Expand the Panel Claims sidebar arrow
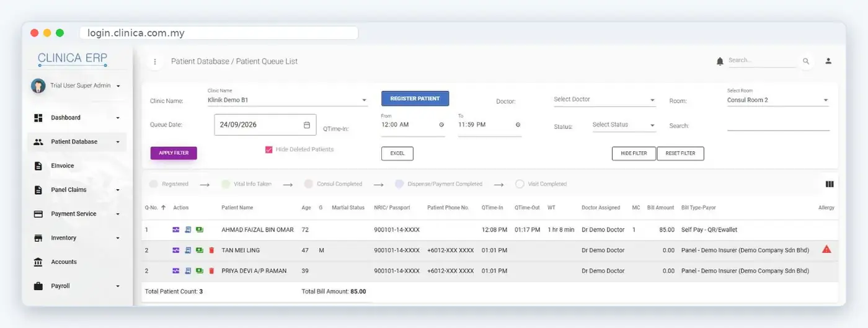 tap(118, 190)
